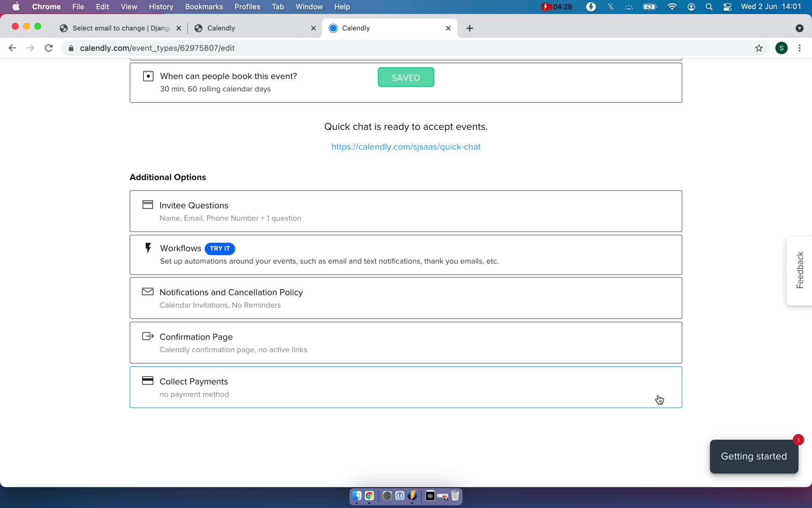Click the Workflows lightning bolt icon
Viewport: 812px width, 508px height.
pyautogui.click(x=147, y=248)
